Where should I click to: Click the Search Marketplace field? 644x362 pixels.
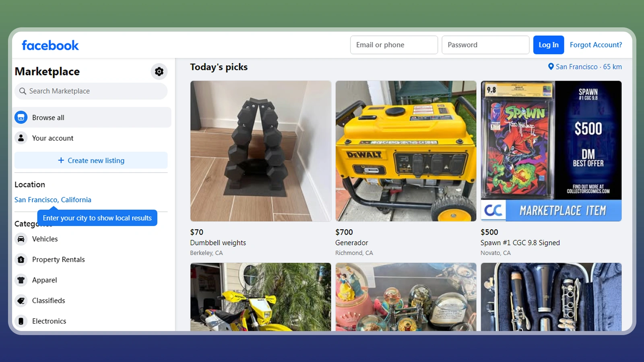91,91
